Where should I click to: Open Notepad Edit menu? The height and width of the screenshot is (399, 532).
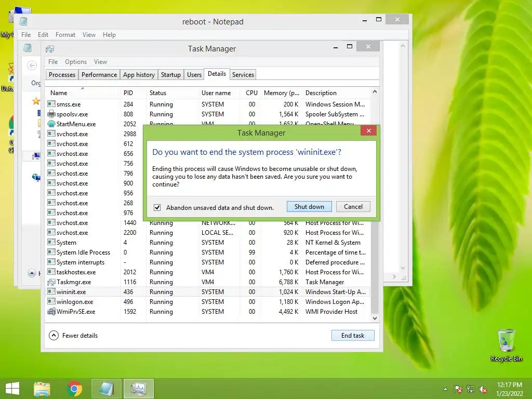pos(43,35)
